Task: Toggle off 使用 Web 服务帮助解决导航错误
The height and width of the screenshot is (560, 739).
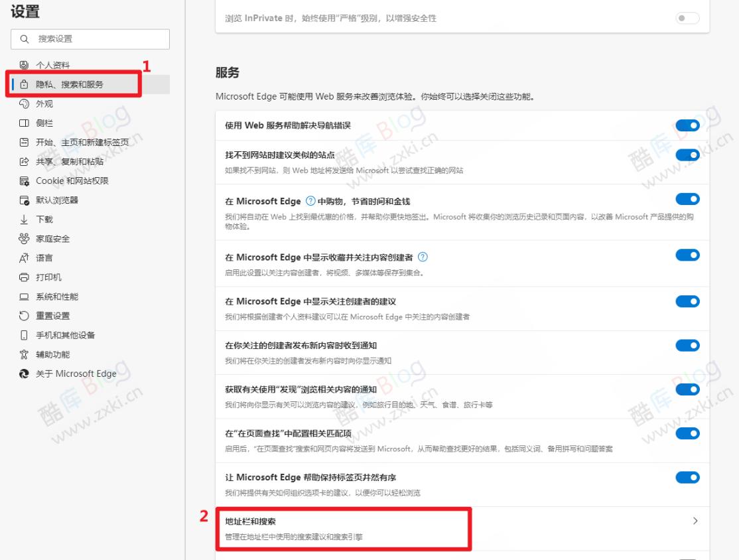Action: pos(687,125)
